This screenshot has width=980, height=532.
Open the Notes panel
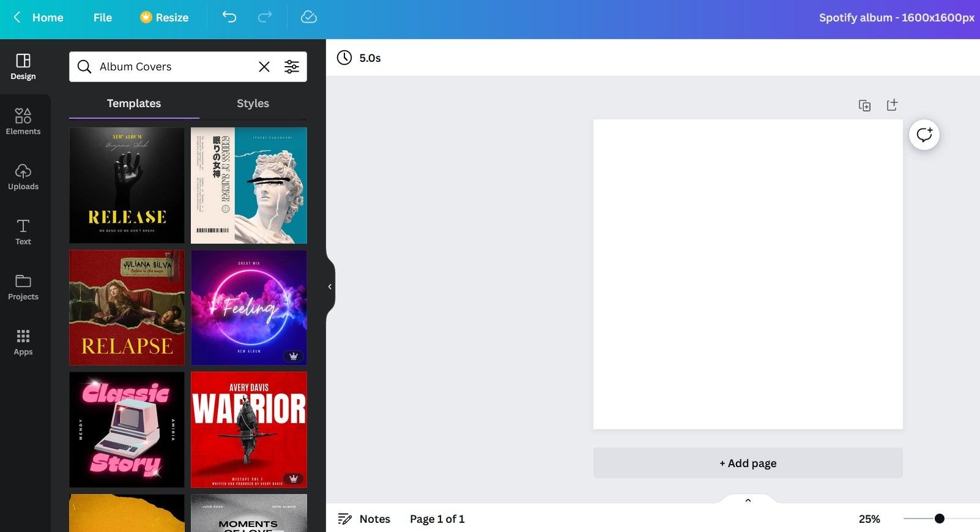364,519
